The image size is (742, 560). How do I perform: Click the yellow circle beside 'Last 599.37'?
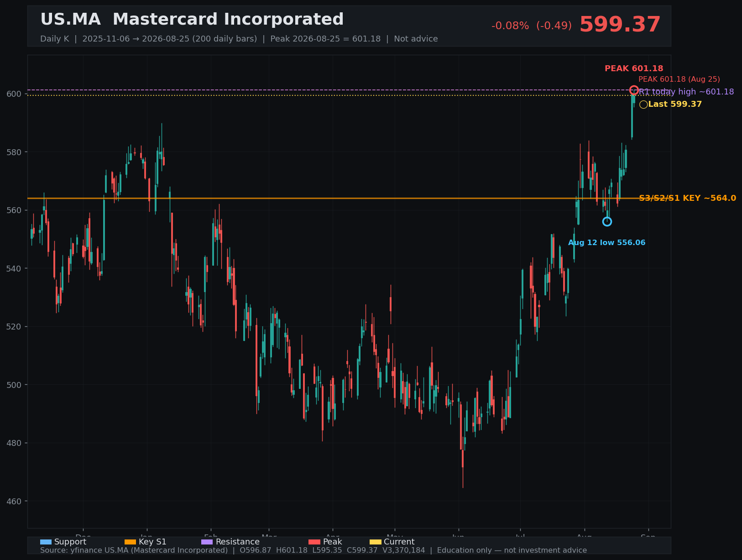(x=643, y=105)
